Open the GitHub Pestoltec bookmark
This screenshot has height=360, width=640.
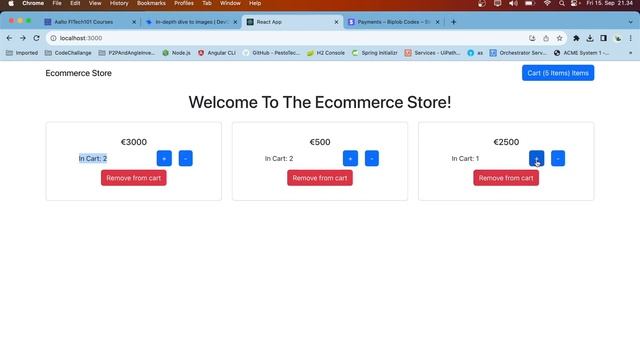tap(271, 53)
